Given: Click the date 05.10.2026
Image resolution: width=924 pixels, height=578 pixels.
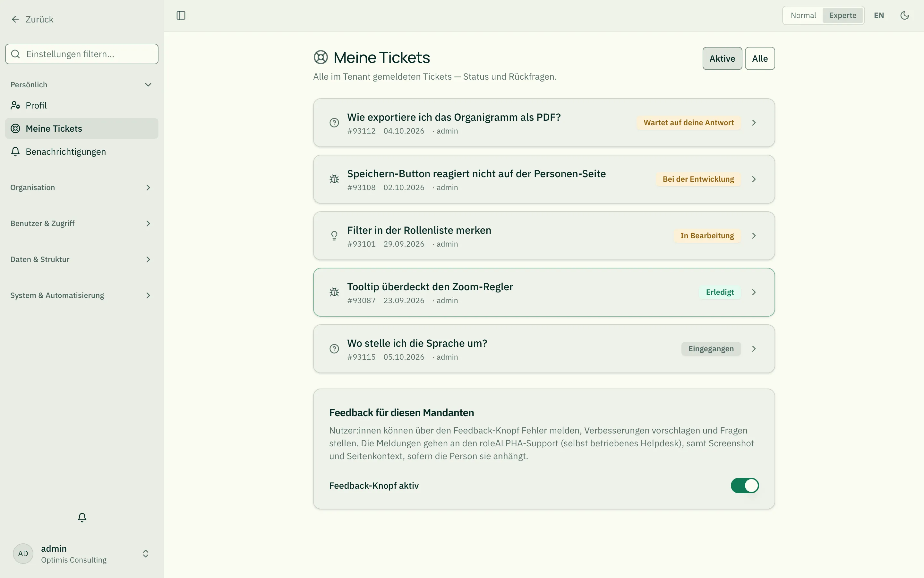Looking at the screenshot, I should point(404,357).
